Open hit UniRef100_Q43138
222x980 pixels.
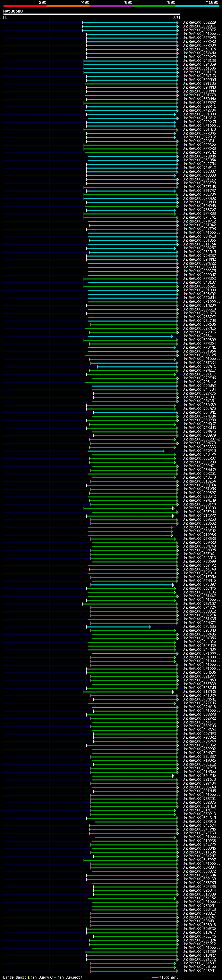199,60
